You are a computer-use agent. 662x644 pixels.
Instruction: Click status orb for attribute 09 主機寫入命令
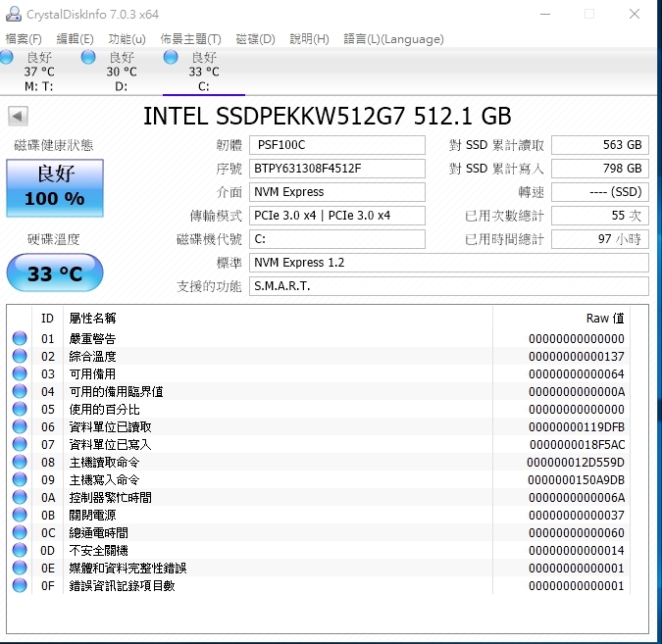point(20,480)
